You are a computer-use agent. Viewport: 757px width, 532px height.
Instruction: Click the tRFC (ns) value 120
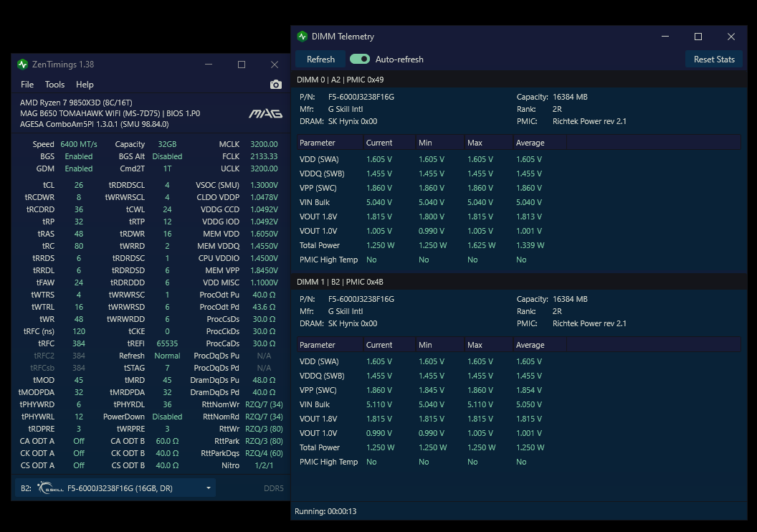(79, 331)
